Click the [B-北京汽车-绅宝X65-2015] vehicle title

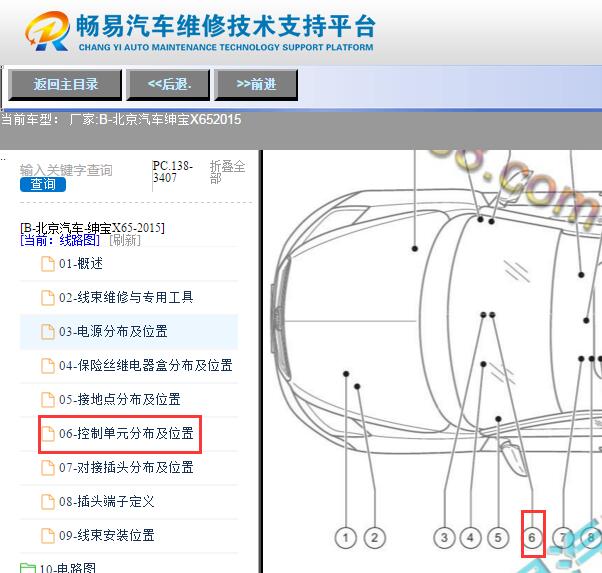(x=92, y=227)
